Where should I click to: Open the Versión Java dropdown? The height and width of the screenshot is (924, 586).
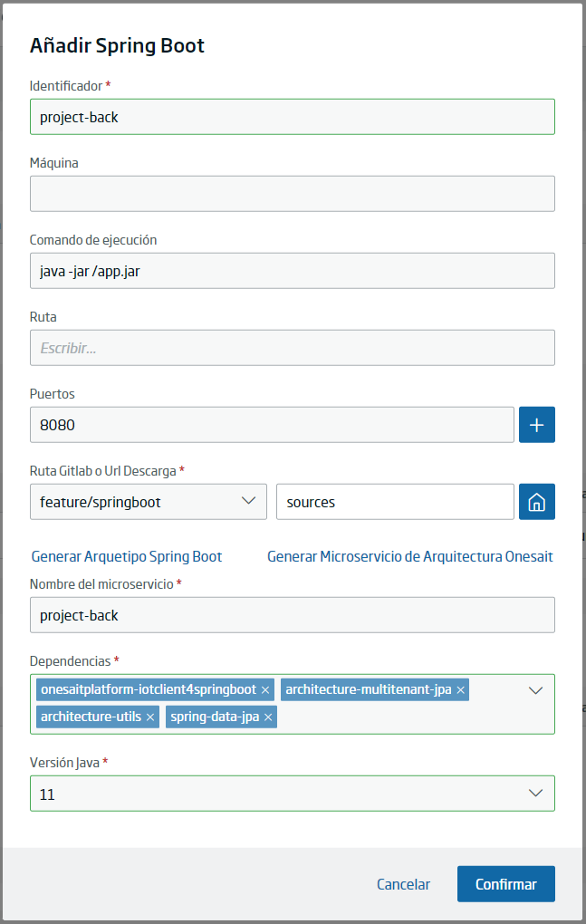coord(293,794)
